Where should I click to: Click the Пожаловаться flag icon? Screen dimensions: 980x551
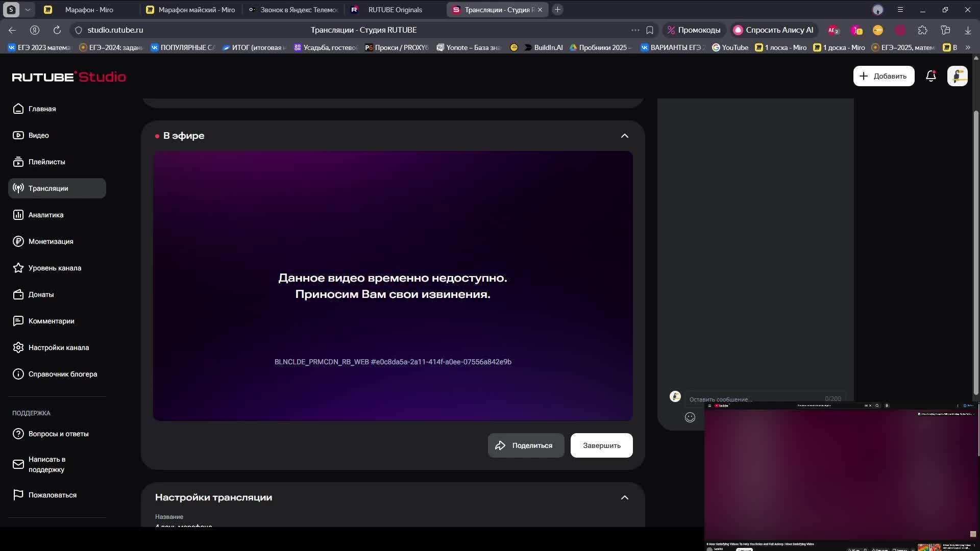point(18,495)
